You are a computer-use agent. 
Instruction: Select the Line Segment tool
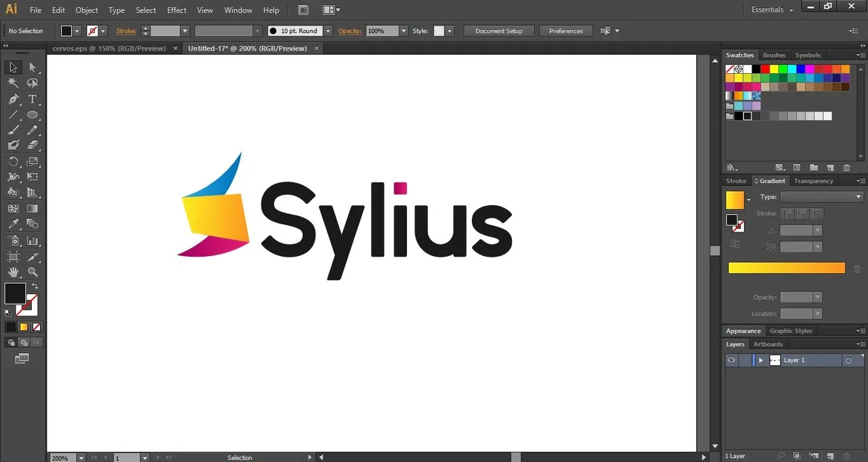13,114
